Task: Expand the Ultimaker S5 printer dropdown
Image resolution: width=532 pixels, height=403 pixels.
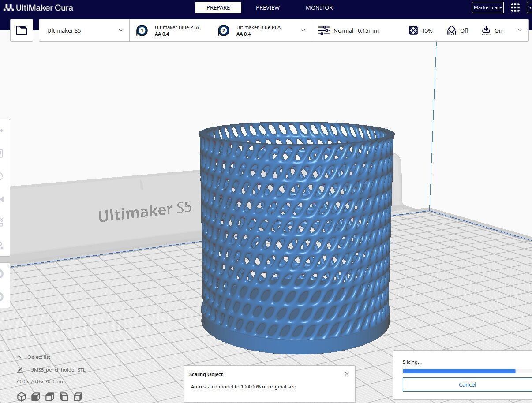Action: [x=84, y=30]
